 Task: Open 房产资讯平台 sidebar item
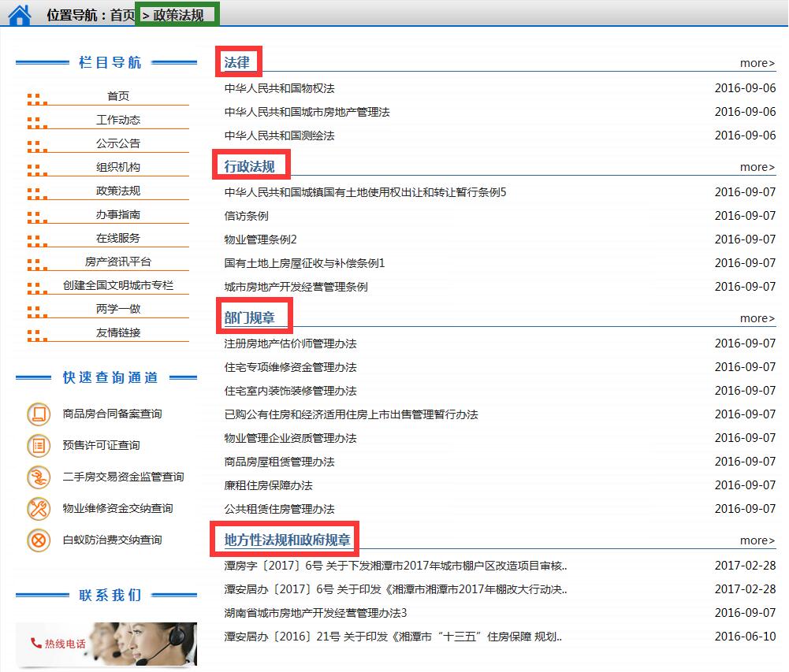click(118, 262)
